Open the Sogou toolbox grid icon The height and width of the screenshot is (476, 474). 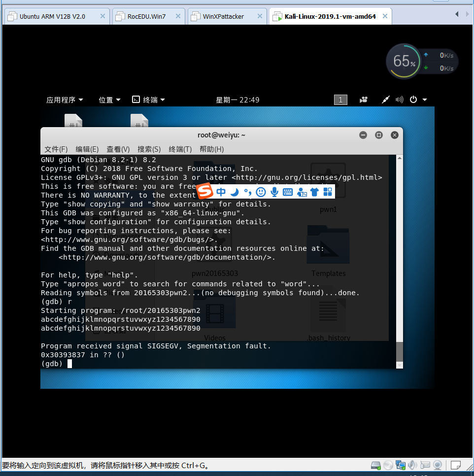point(328,192)
